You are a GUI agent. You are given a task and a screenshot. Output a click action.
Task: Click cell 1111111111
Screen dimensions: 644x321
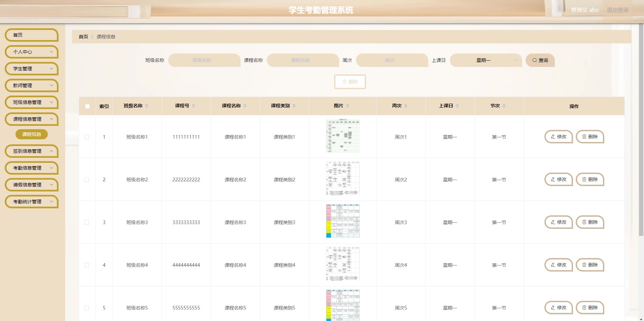[x=186, y=137]
